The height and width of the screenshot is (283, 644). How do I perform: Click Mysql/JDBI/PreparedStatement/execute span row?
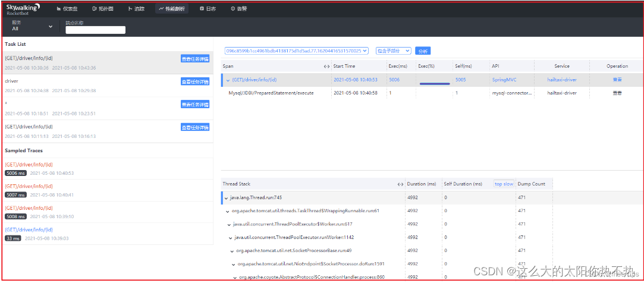(432, 93)
